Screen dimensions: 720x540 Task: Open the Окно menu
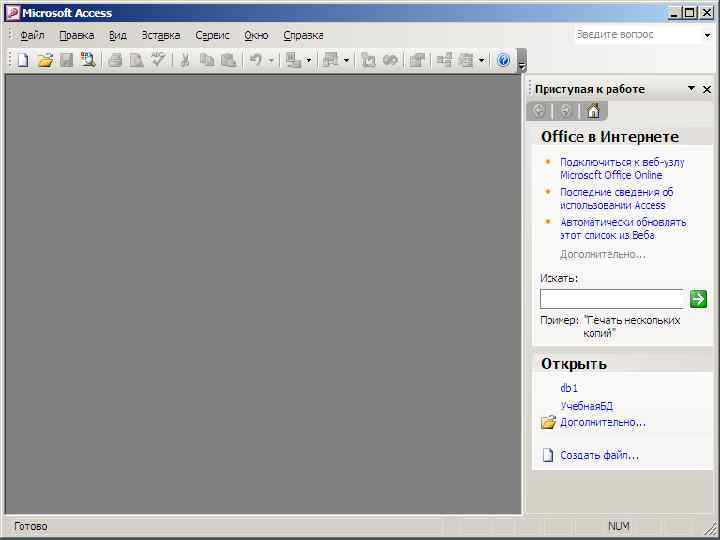256,35
